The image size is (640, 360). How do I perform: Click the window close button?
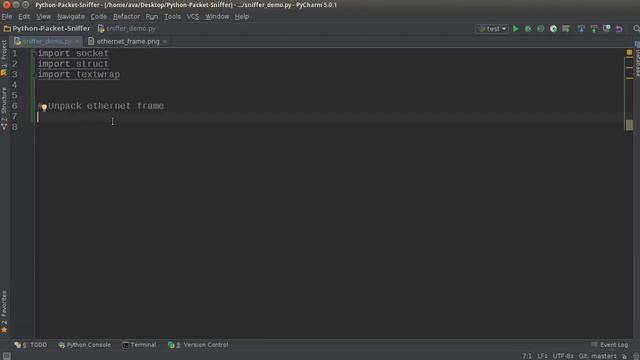pos(6,5)
